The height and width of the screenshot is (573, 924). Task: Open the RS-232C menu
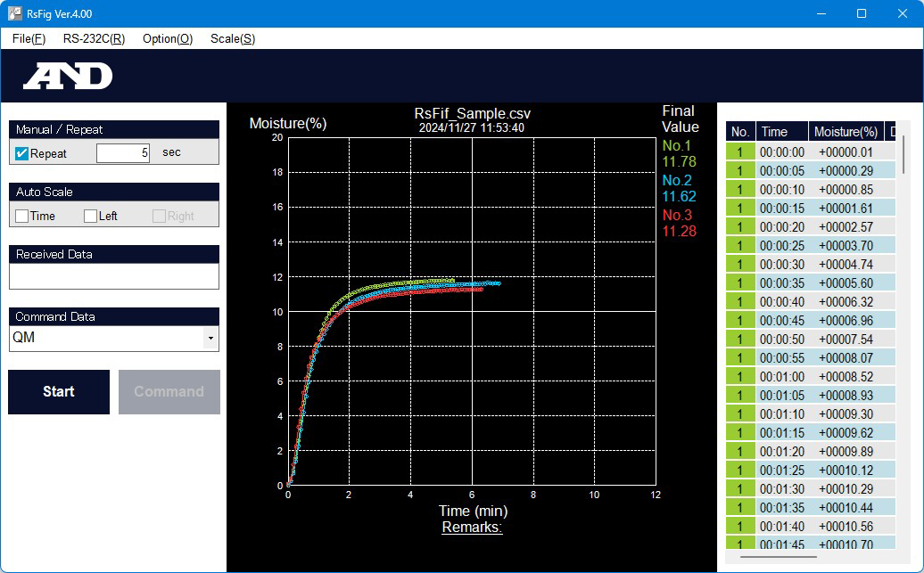94,38
